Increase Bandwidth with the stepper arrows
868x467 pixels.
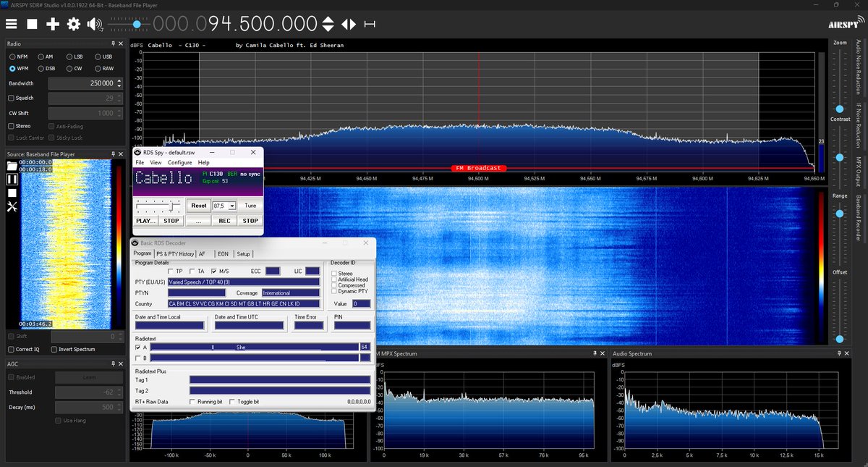click(119, 81)
